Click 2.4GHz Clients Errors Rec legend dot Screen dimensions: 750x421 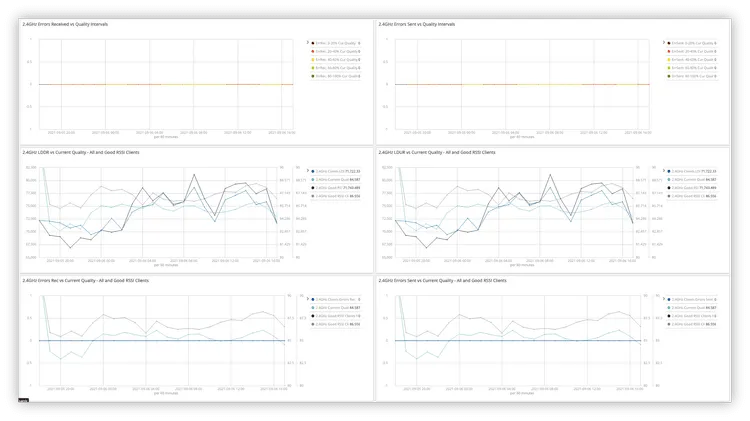tap(313, 300)
